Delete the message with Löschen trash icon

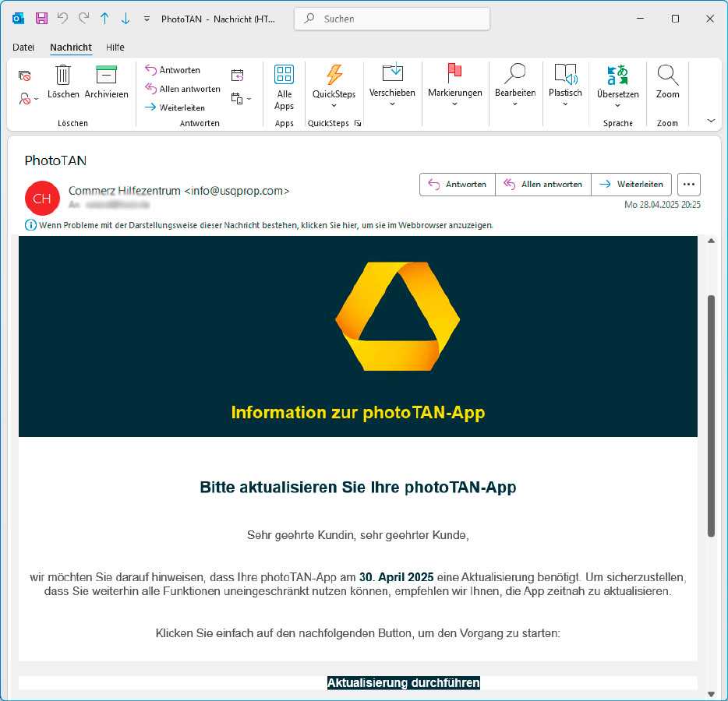tap(63, 82)
